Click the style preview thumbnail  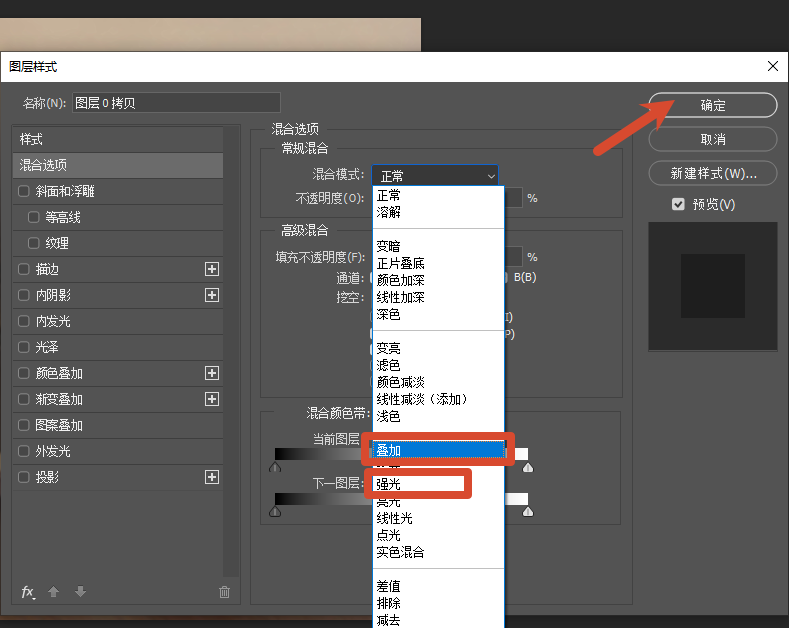(713, 286)
